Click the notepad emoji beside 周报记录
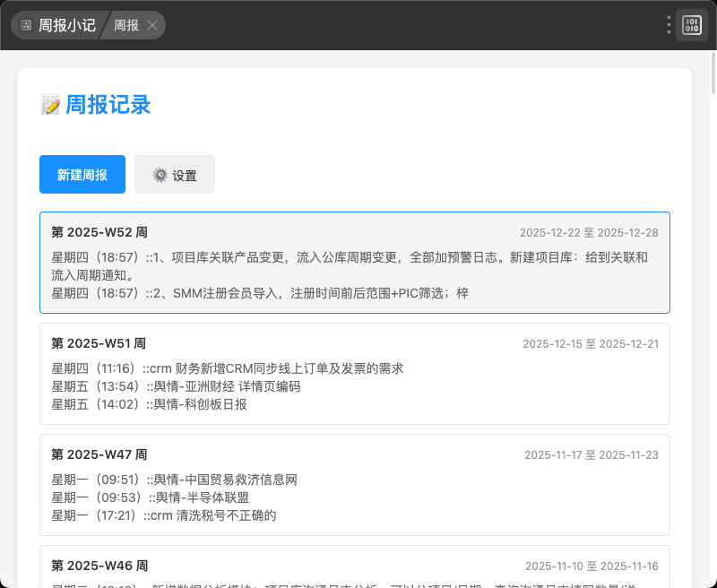The image size is (717, 588). (x=50, y=105)
